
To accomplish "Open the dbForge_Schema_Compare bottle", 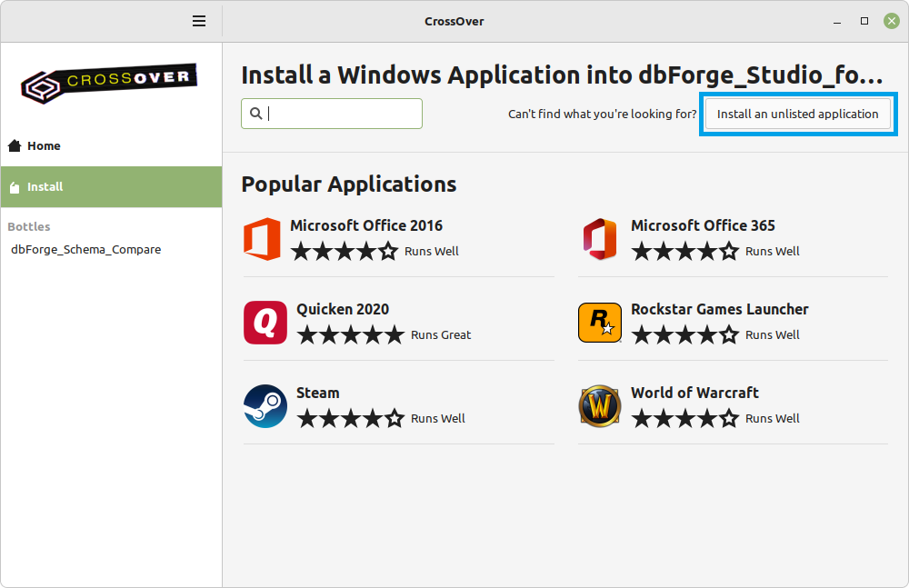I will [x=85, y=249].
